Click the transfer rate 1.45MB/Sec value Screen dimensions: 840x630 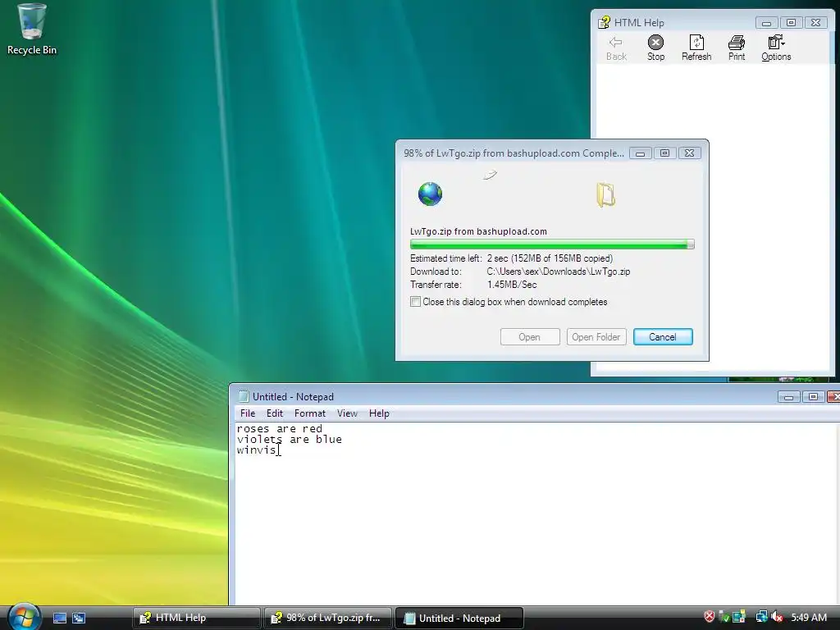(512, 285)
